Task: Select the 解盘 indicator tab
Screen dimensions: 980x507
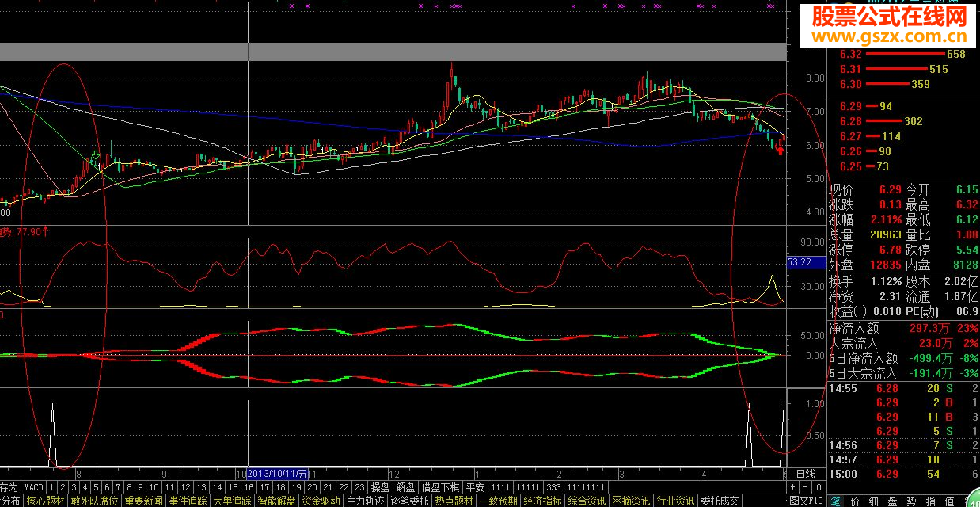Action: pyautogui.click(x=405, y=487)
